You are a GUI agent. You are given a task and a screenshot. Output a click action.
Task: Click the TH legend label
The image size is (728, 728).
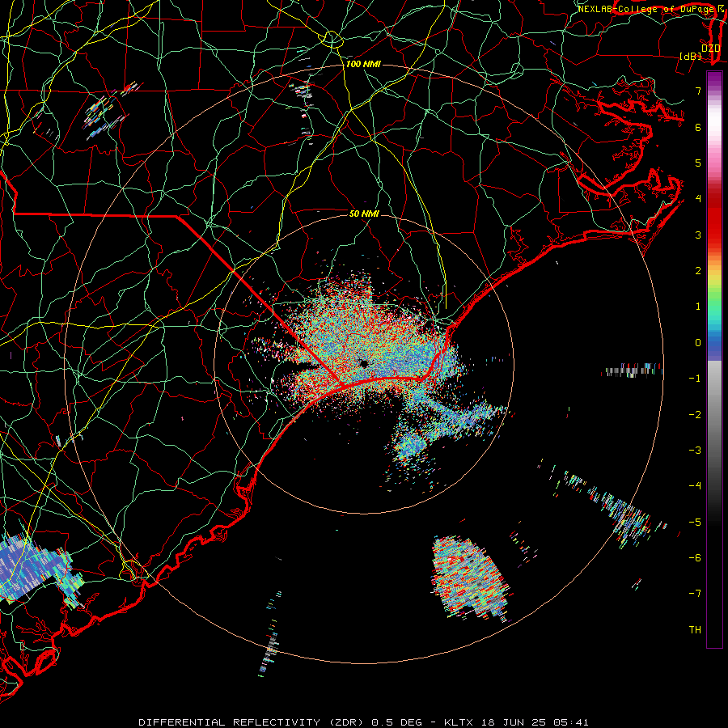pyautogui.click(x=695, y=630)
